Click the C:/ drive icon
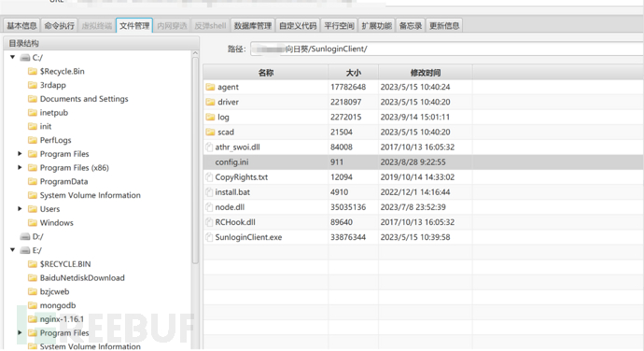644x351 pixels. (x=25, y=58)
